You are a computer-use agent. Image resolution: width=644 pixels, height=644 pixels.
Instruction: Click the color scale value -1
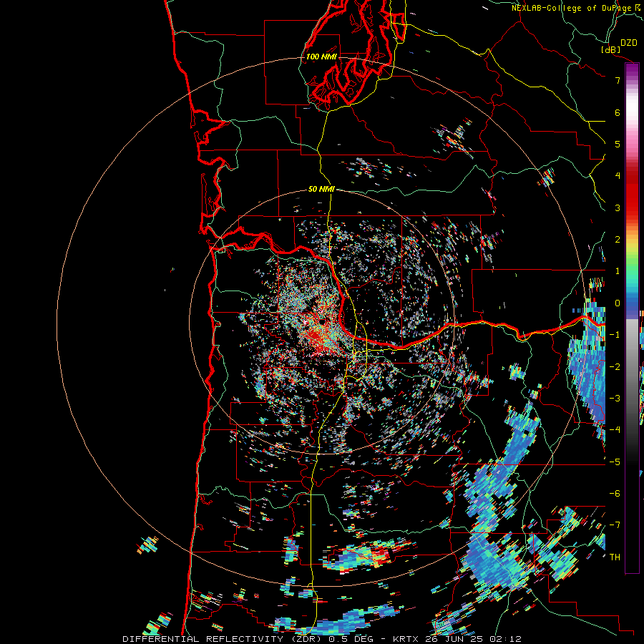coord(615,335)
